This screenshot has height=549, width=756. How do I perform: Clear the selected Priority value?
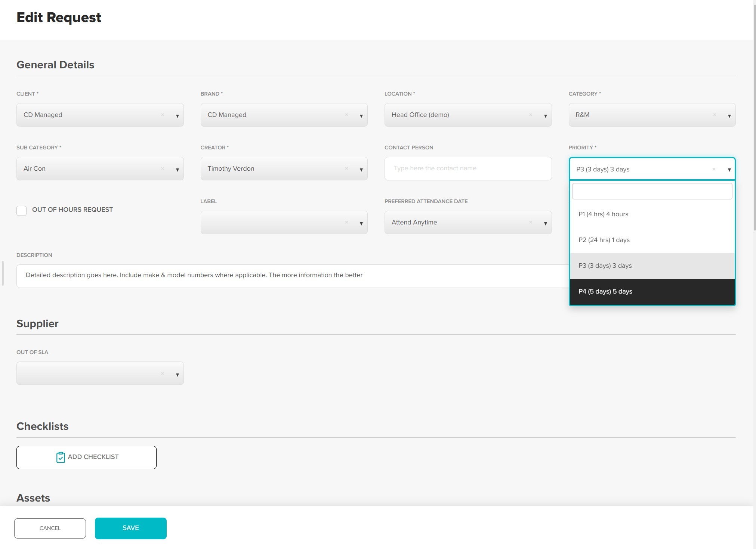point(713,169)
